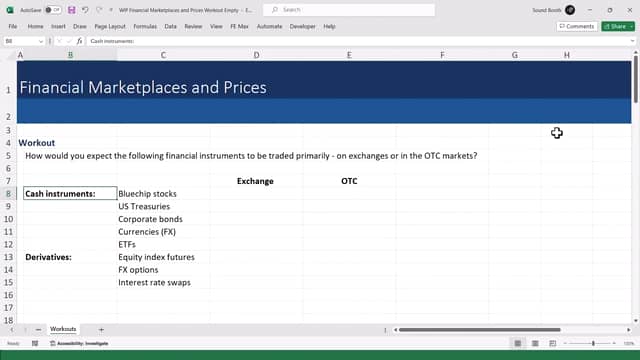Viewport: 640px width, 360px height.
Task: Open the Draw tab
Action: click(80, 27)
